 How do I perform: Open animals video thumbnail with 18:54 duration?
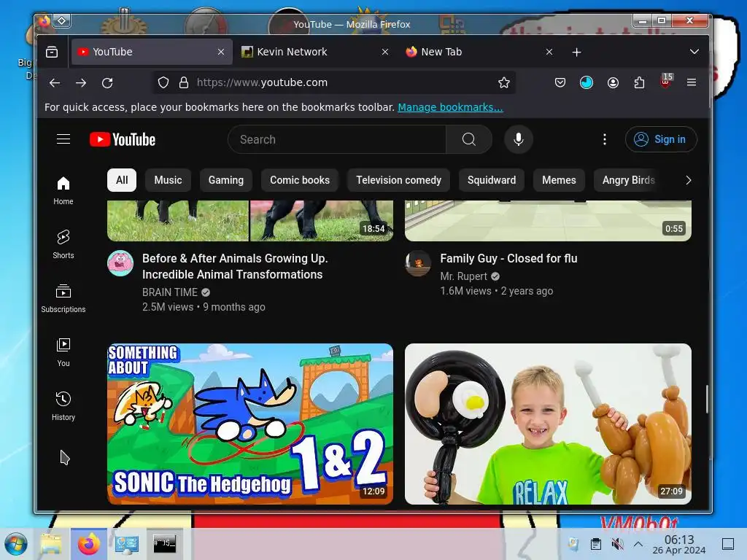coord(250,220)
